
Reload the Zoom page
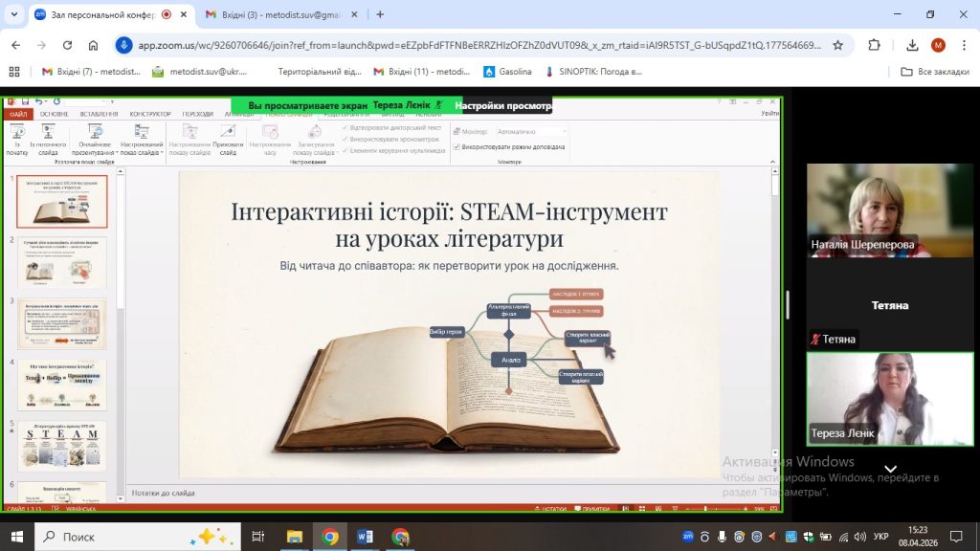(66, 45)
